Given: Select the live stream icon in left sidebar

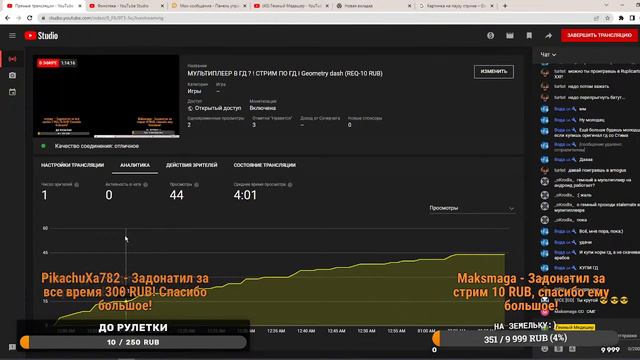Looking at the screenshot, I should tap(12, 59).
